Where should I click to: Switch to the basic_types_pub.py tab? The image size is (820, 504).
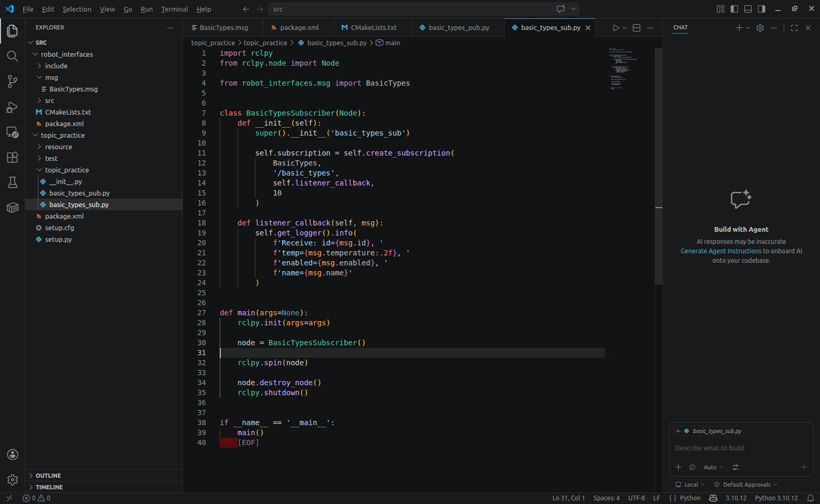coord(458,27)
